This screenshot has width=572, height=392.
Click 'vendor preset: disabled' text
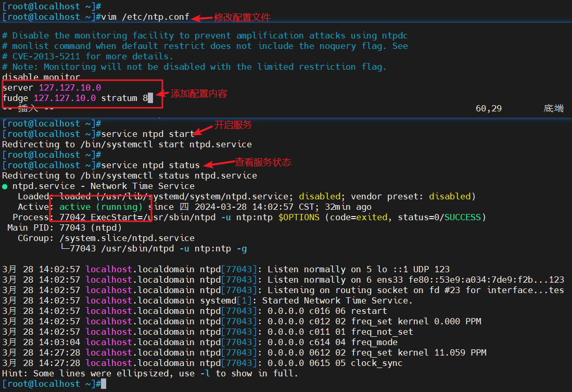tap(411, 196)
